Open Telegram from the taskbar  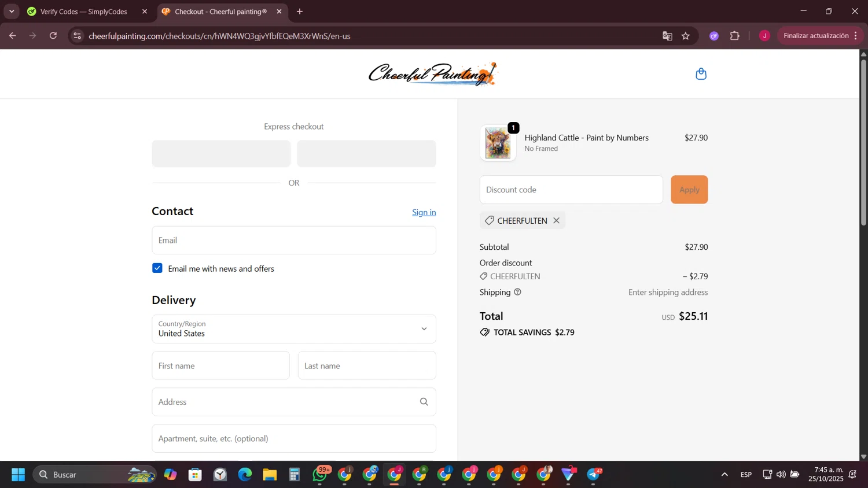pos(594,475)
